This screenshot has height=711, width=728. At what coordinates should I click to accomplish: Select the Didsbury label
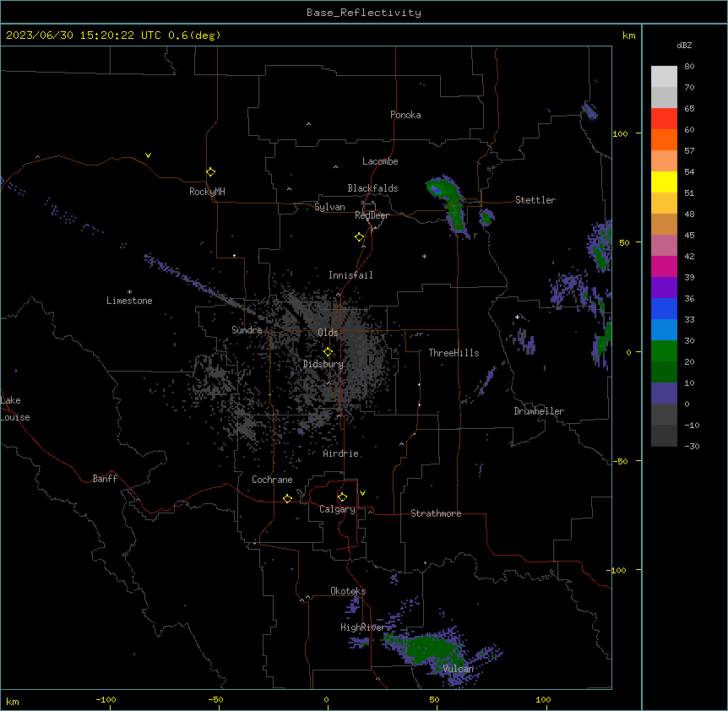tap(323, 364)
